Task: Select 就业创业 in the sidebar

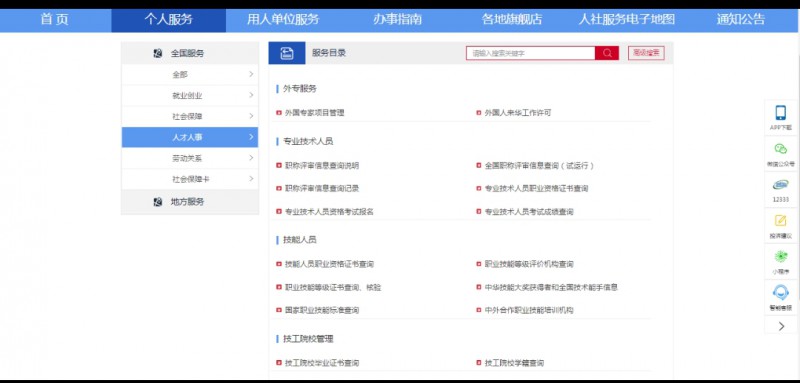Action: click(x=190, y=95)
